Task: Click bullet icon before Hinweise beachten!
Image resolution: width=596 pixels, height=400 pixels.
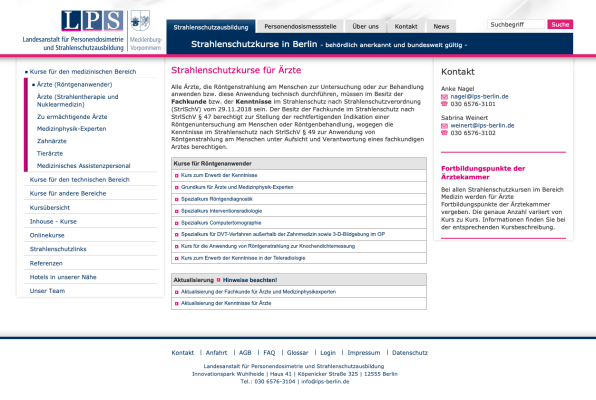Action: [219, 280]
